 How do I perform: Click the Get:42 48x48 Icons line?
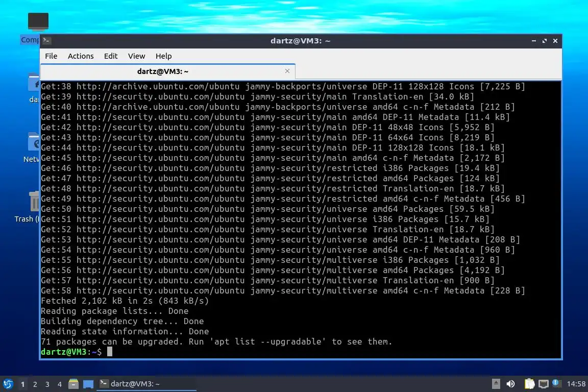(267, 127)
